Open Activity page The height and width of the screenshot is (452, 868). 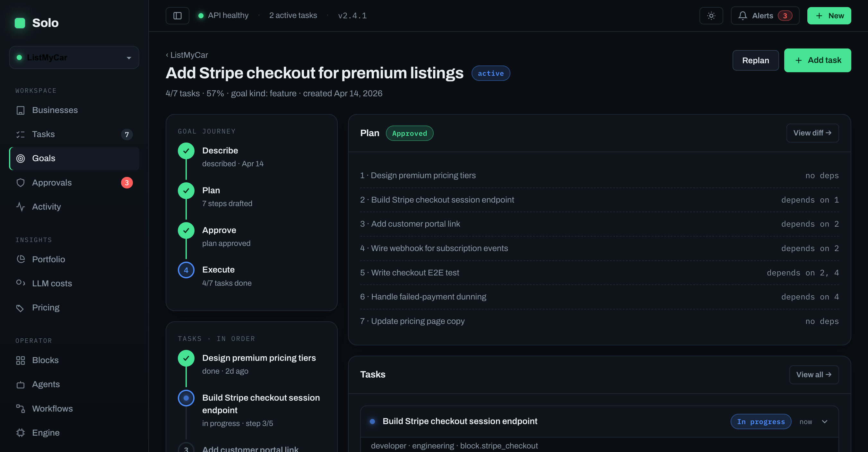click(x=74, y=207)
